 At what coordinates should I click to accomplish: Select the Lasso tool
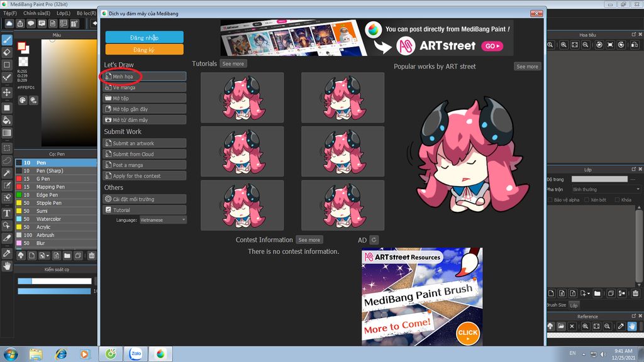[x=7, y=160]
